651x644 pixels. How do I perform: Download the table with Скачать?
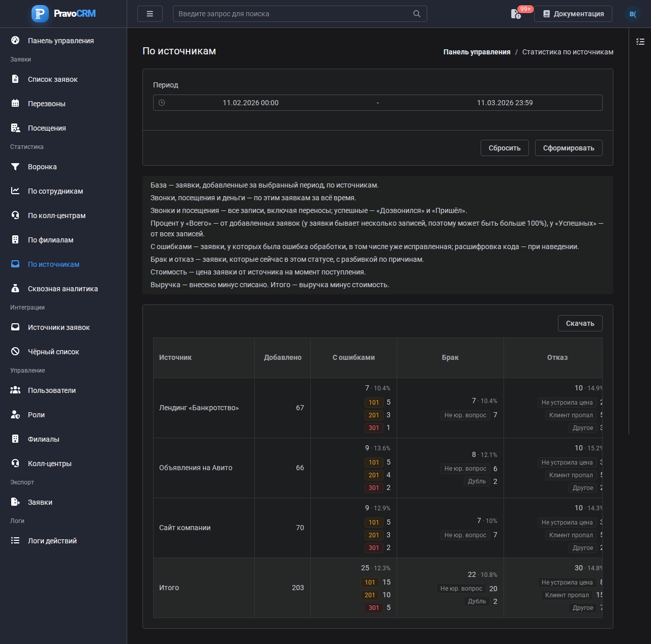tap(580, 323)
